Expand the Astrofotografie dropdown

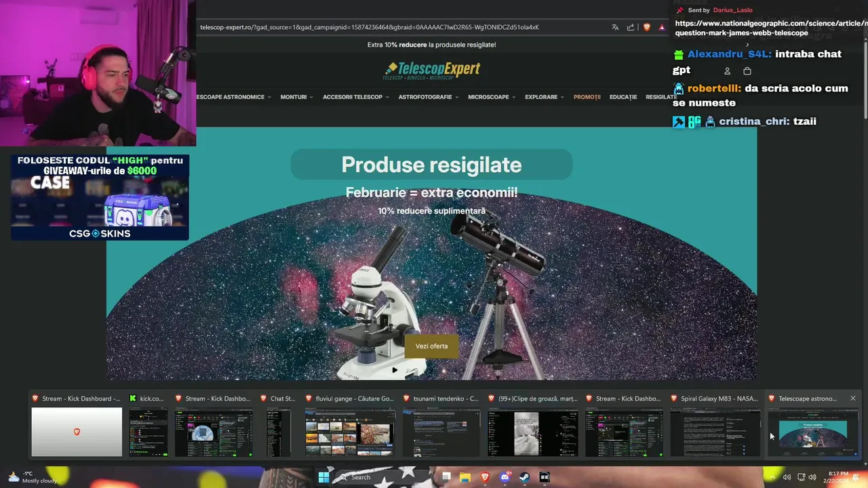coord(429,97)
